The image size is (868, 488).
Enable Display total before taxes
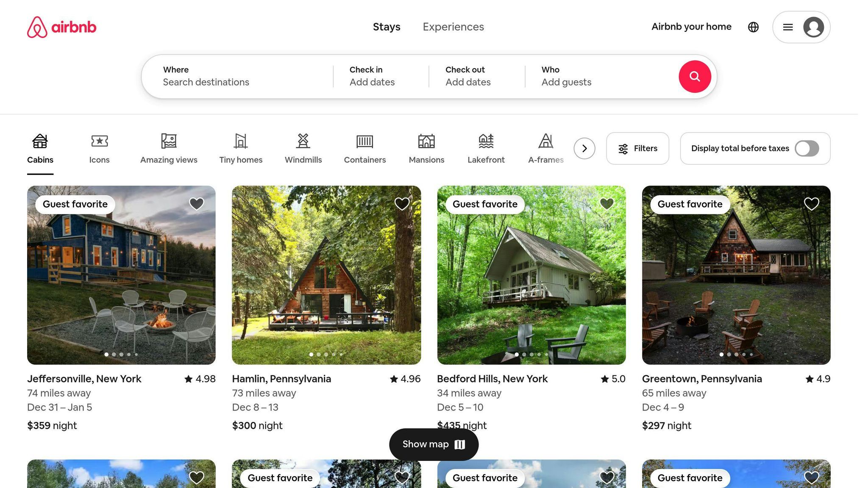807,149
